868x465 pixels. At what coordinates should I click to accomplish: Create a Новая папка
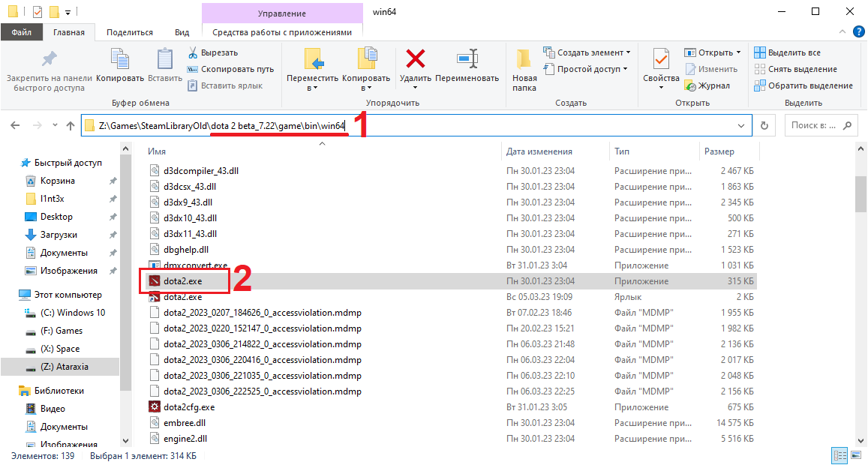pos(524,69)
